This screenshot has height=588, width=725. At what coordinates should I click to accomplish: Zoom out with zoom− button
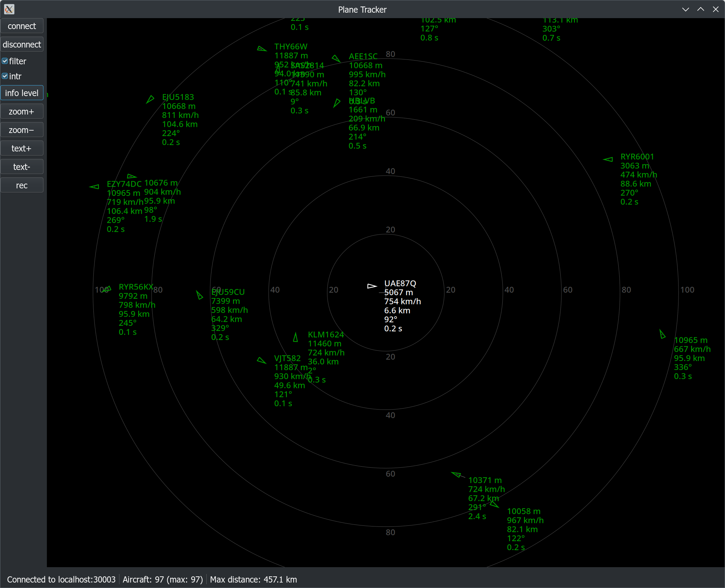pos(22,130)
